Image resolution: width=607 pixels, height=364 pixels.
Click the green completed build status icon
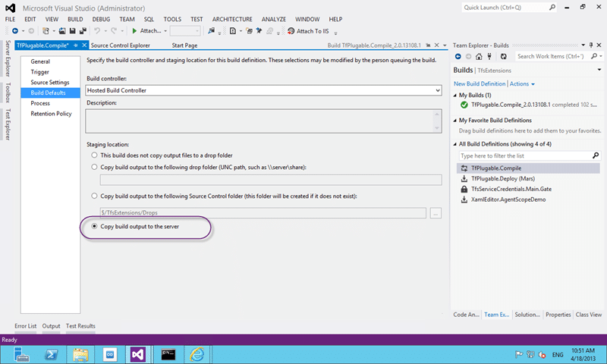coord(464,105)
